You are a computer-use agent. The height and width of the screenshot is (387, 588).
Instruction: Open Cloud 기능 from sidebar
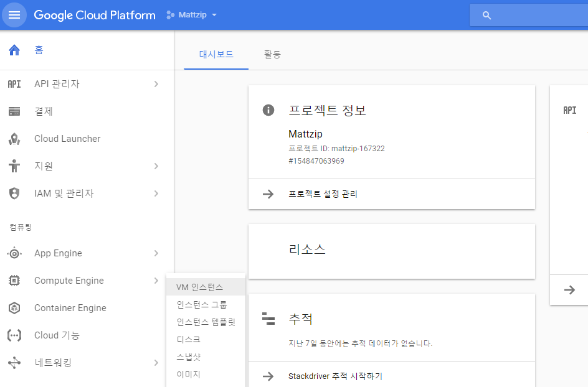[87, 335]
